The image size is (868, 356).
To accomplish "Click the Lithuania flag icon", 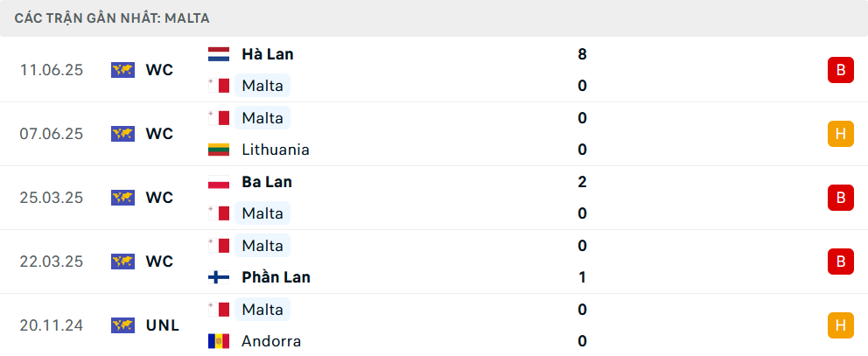I will coord(218,150).
